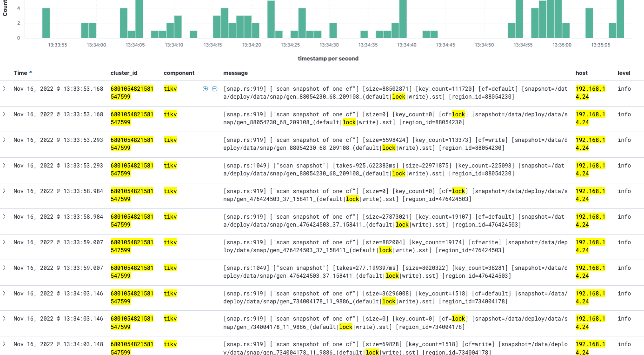Click host 192.168.14.24 in size=5598424 row

pos(591,144)
